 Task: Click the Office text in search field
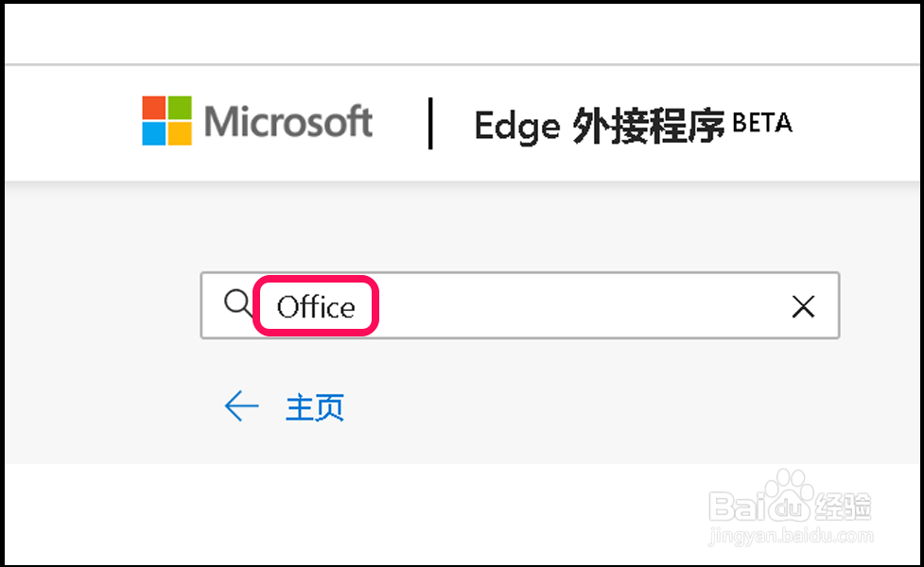click(316, 307)
